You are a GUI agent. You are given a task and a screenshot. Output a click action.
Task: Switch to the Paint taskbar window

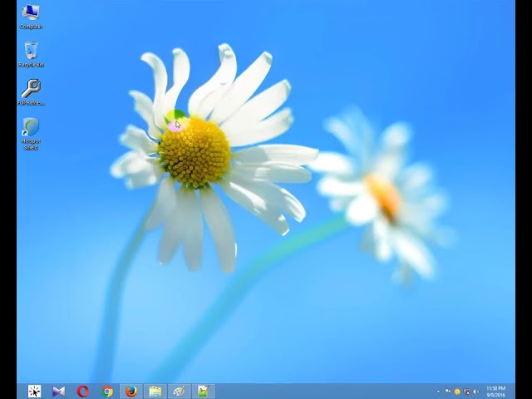[180, 392]
